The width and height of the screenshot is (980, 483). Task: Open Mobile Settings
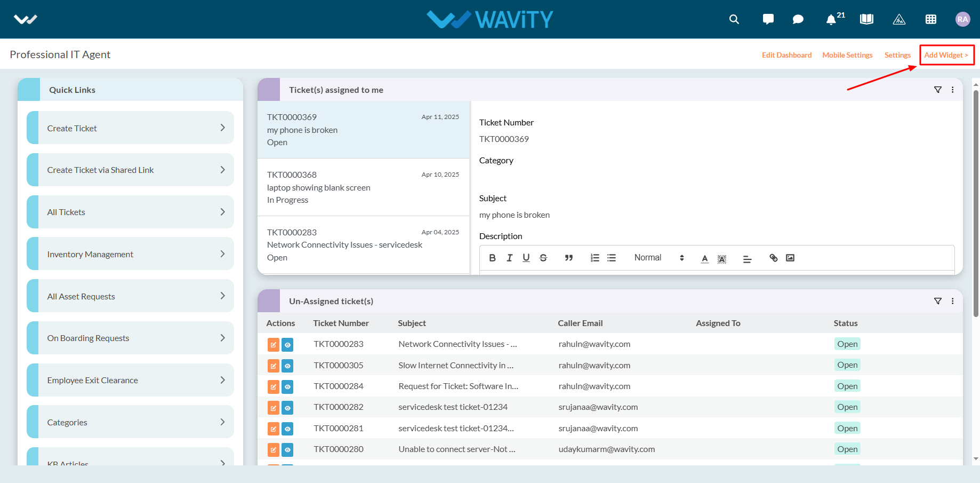pyautogui.click(x=847, y=55)
